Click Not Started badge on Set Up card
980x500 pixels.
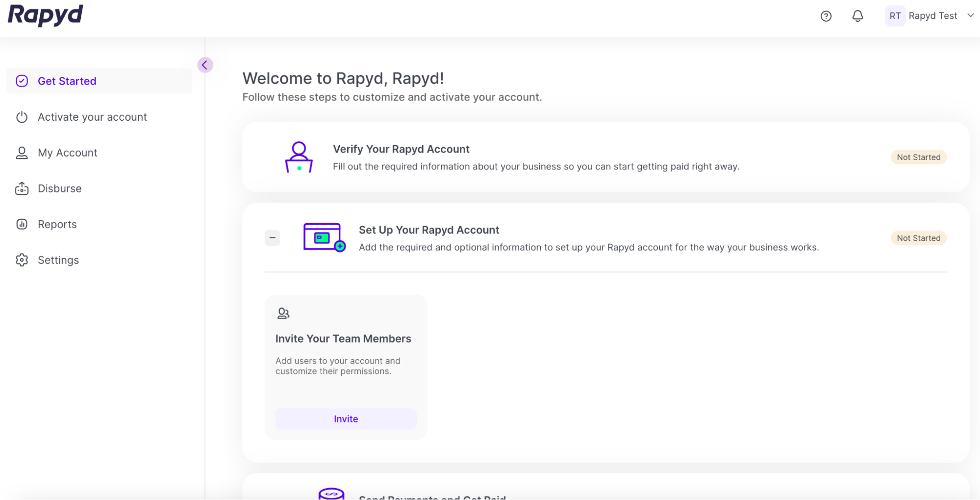click(918, 238)
